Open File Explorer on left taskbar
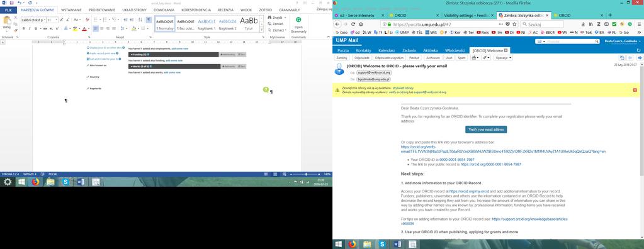Viewport: 644px width, 249px height. pos(50,182)
